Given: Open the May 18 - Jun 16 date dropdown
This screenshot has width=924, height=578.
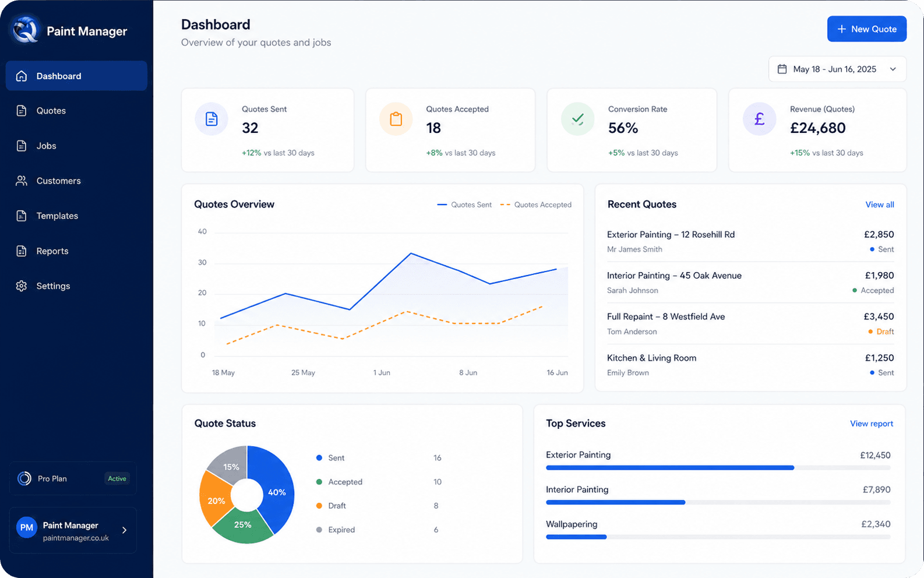Looking at the screenshot, I should click(838, 69).
